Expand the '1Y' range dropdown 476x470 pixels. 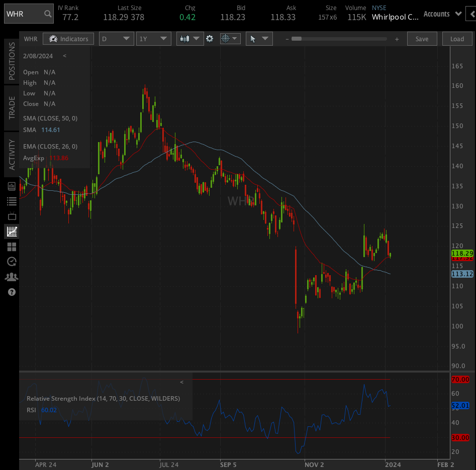[153, 39]
